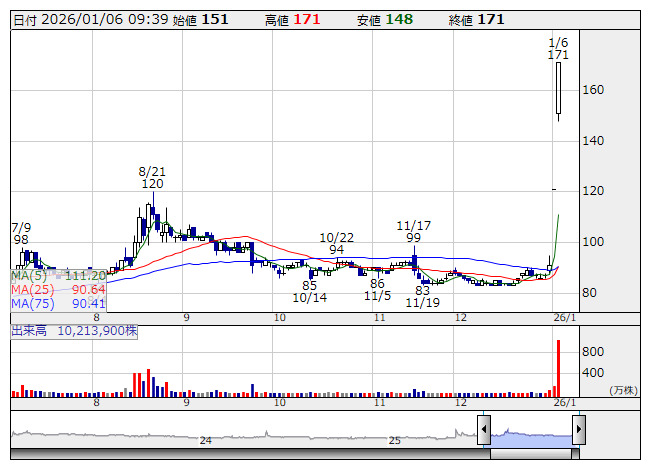653x470 pixels.
Task: Click the horizontal scrollbar thumb below the navigator
Action: 530,454
